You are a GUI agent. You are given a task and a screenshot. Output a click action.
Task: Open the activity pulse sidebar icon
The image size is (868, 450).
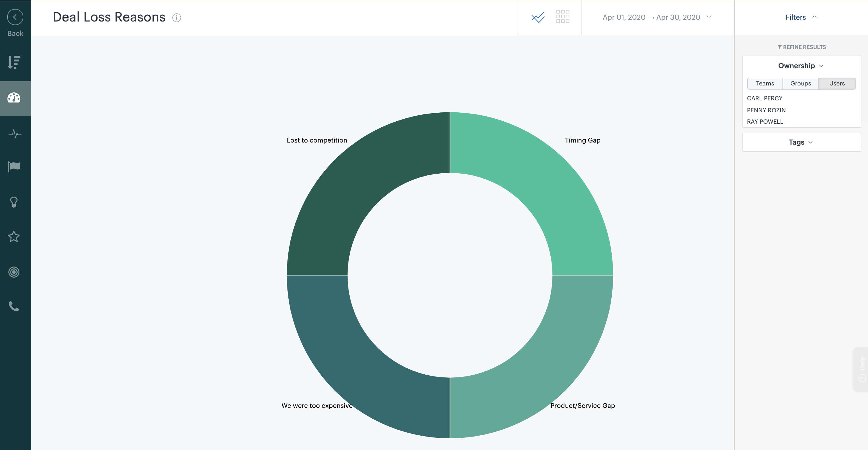point(15,134)
